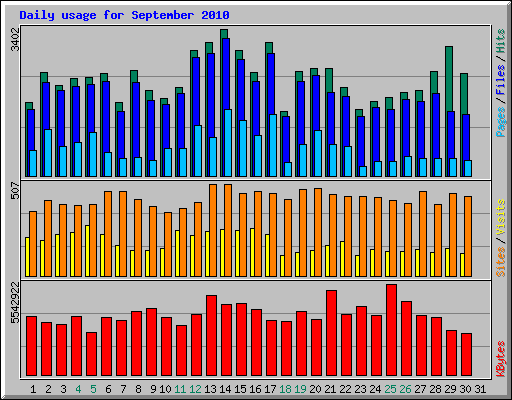Click day label 17 on the x-axis
Image resolution: width=512 pixels, height=400 pixels.
click(270, 389)
